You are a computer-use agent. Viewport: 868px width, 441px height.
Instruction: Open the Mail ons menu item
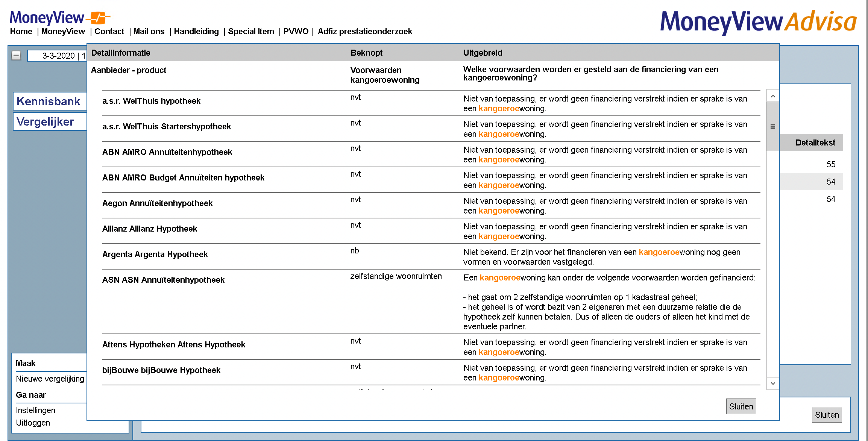pos(149,32)
